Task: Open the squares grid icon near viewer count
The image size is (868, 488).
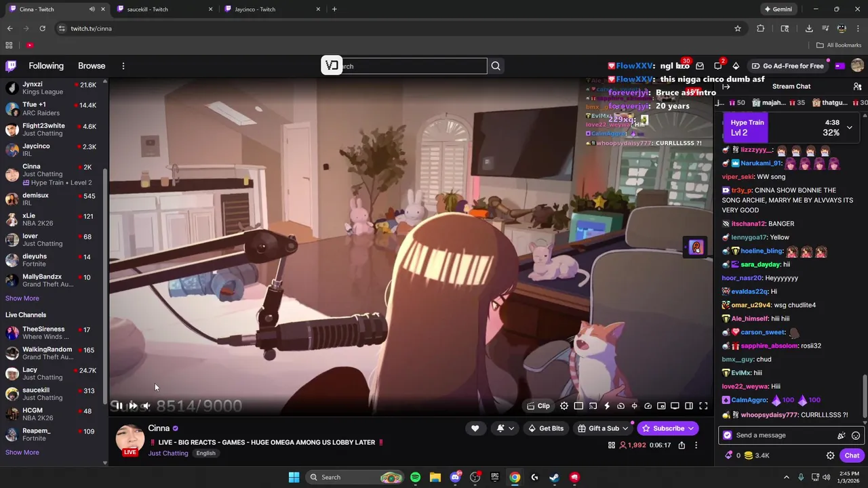Action: (611, 445)
